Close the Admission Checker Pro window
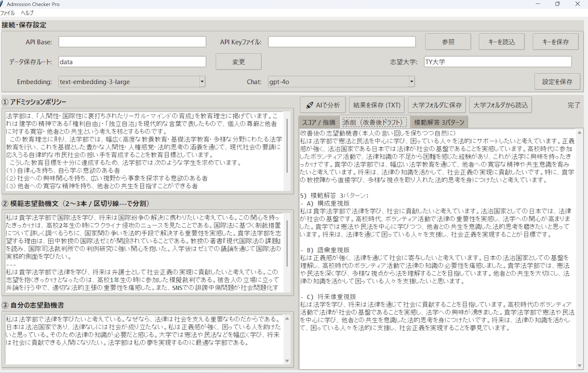The width and height of the screenshot is (588, 373). point(577,4)
